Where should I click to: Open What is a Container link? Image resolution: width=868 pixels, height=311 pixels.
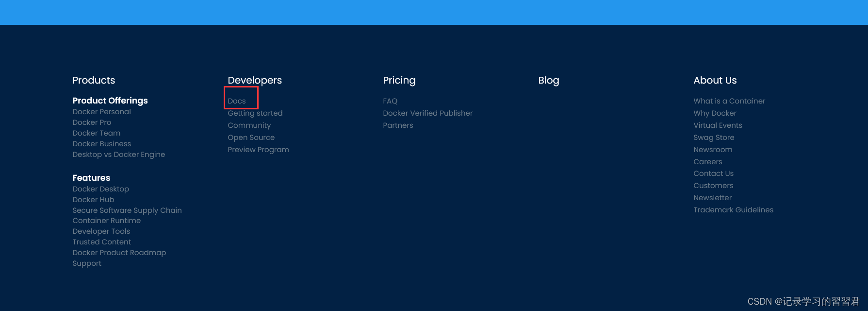click(x=729, y=101)
